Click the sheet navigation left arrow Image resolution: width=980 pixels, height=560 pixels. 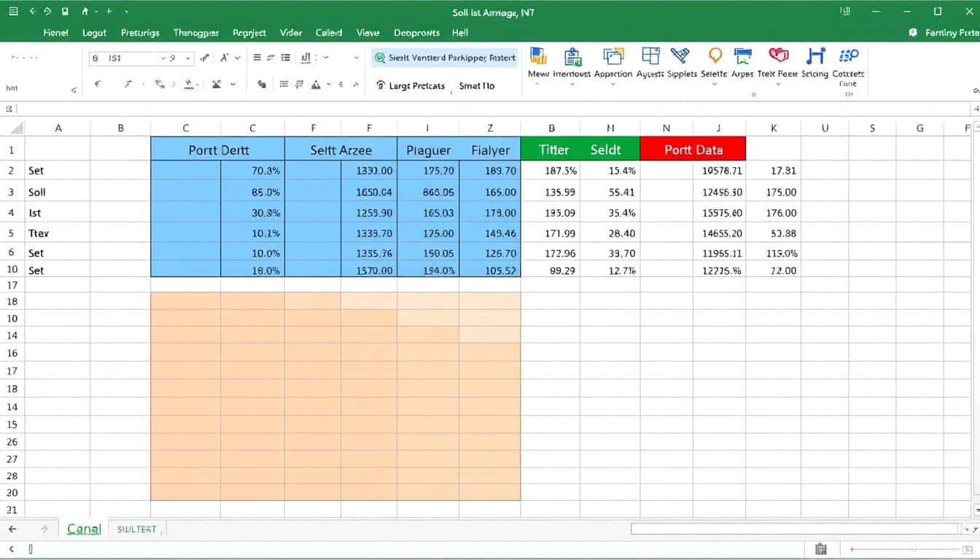[x=12, y=529]
